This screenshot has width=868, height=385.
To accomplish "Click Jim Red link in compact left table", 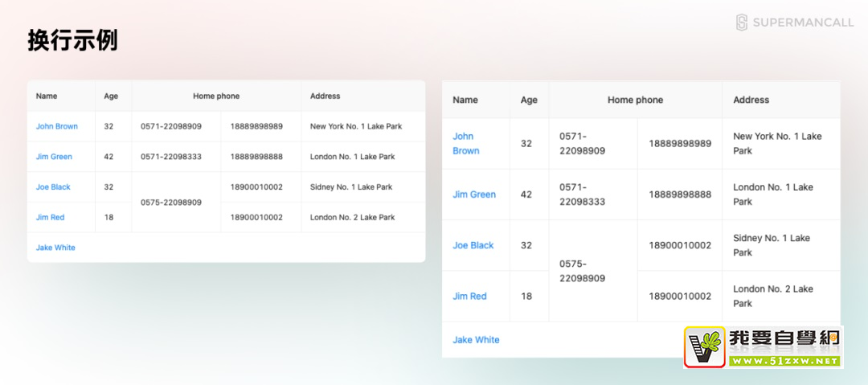I will 50,217.
